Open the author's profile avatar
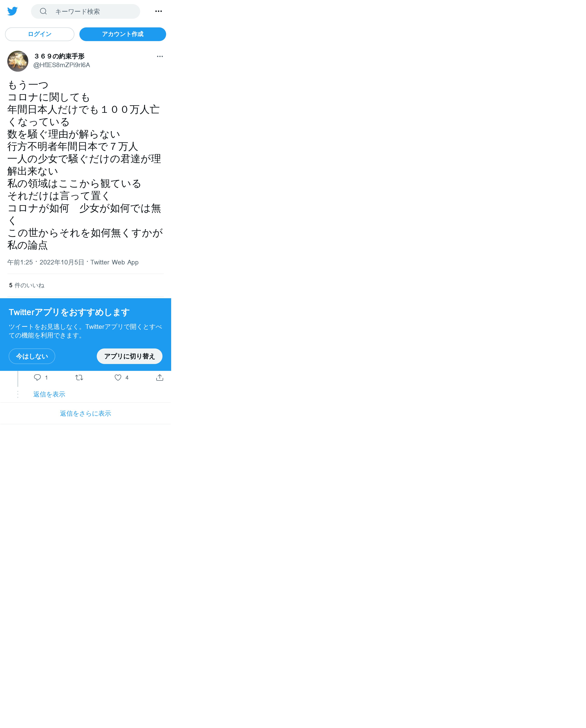The height and width of the screenshot is (728, 586). 18,61
